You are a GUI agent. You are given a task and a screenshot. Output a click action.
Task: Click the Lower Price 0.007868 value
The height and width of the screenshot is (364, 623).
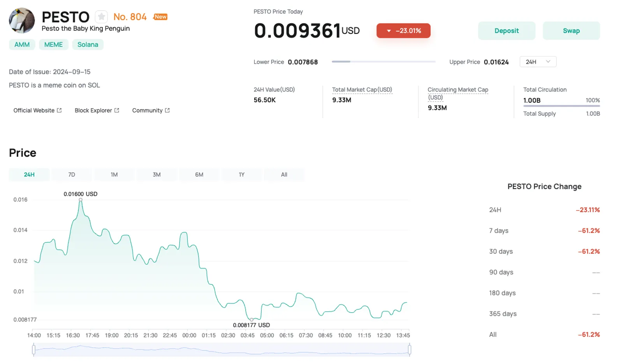303,62
